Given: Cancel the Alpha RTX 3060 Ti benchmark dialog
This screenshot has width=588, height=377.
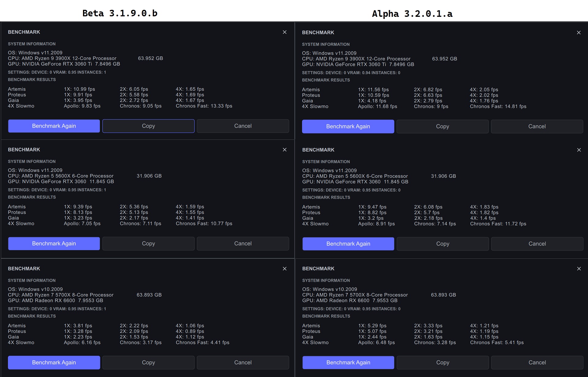Looking at the screenshot, I should 537,127.
